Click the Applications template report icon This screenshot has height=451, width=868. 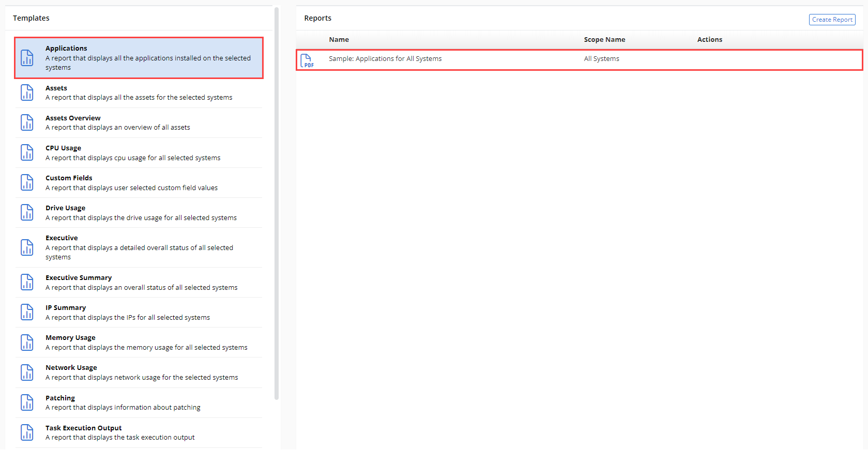click(x=27, y=58)
